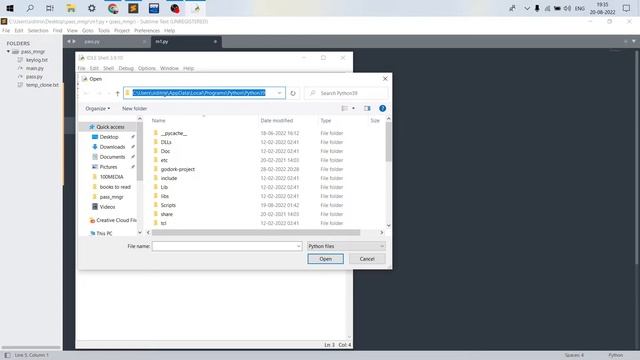Image resolution: width=640 pixels, height=360 pixels.
Task: Select the address path field
Action: point(199,93)
